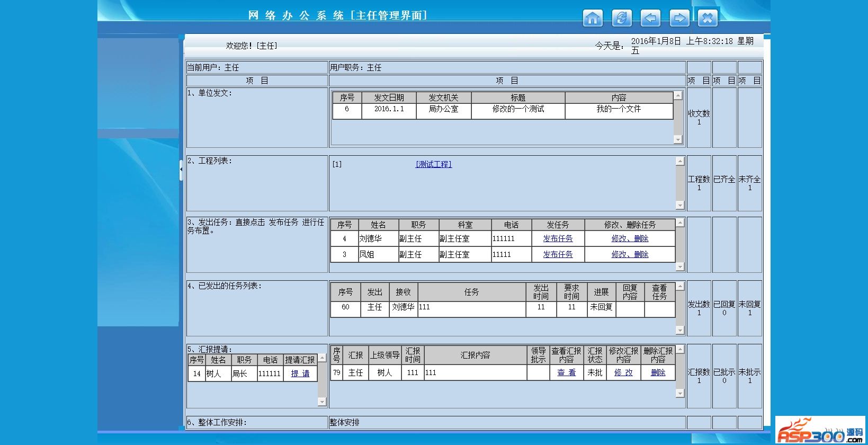Click 修改 link in report row 79
The width and height of the screenshot is (868, 445).
623,373
